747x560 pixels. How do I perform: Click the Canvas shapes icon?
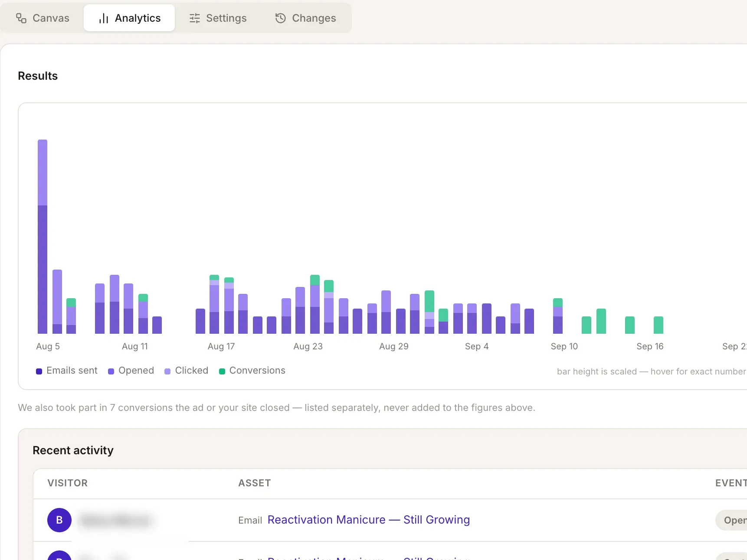pos(21,18)
